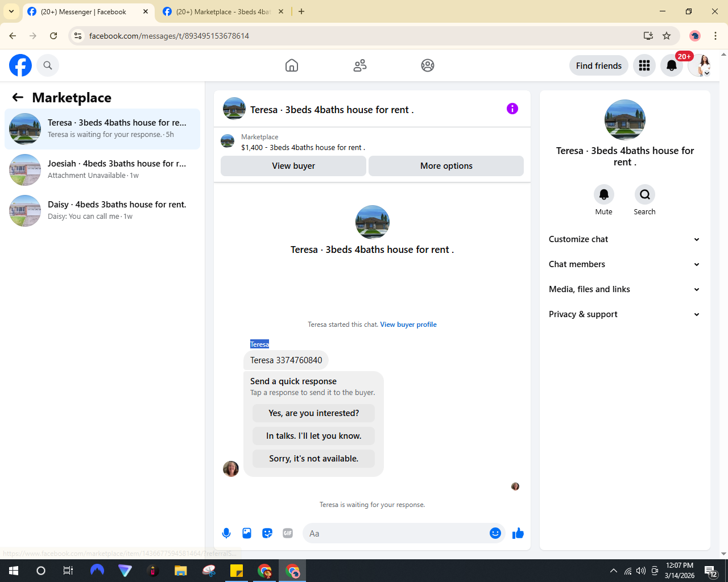This screenshot has width=728, height=582.
Task: Open the notifications bell
Action: click(672, 65)
